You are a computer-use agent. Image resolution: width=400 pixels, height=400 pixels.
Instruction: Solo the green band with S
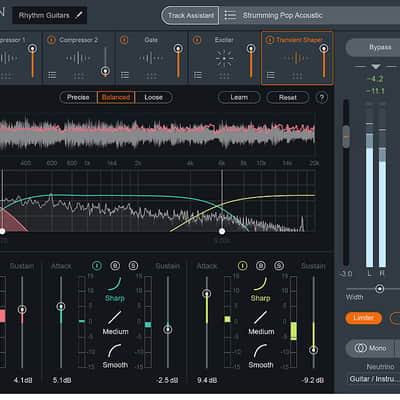coord(133,266)
